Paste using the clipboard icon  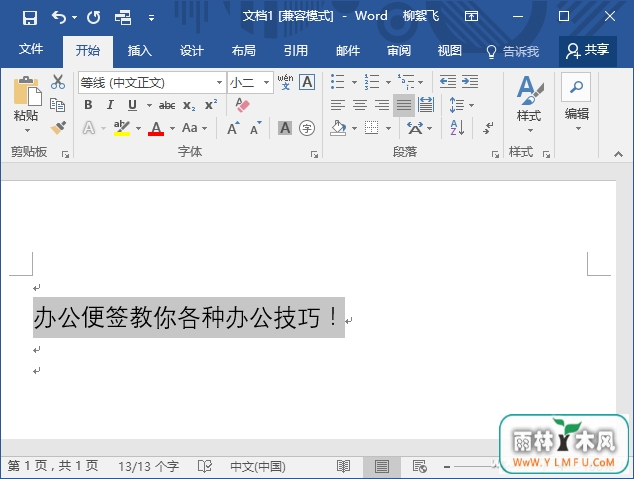pos(27,91)
